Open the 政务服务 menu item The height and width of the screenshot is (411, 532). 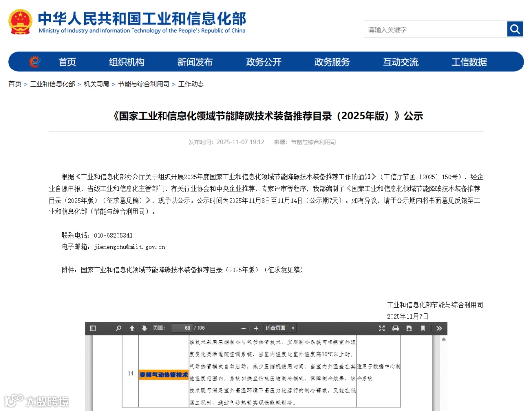332,62
